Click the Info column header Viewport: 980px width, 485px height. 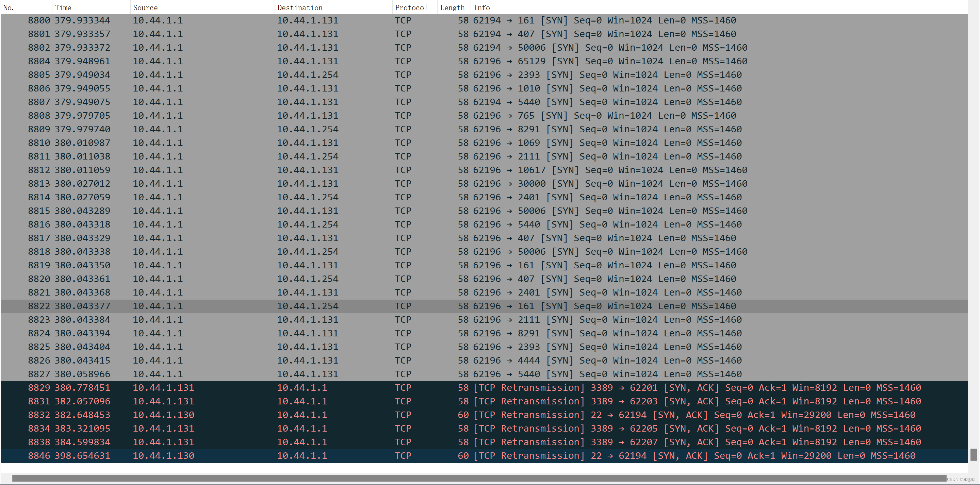tap(481, 7)
